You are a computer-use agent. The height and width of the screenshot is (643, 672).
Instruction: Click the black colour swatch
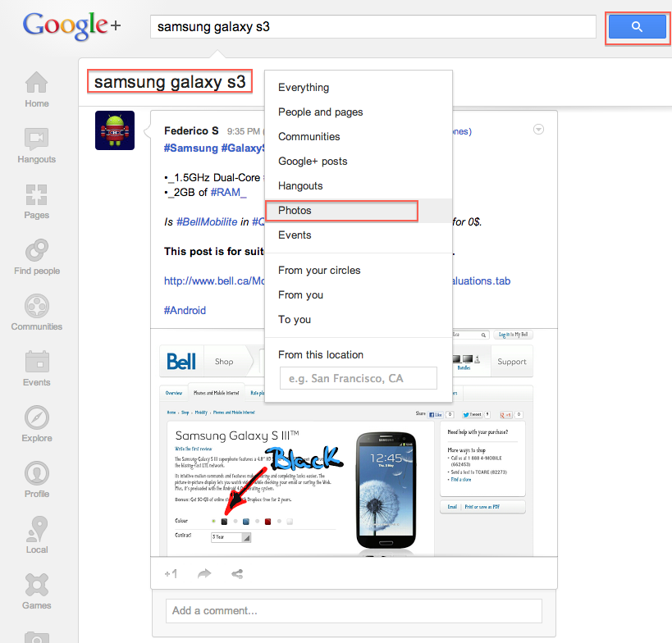224,522
